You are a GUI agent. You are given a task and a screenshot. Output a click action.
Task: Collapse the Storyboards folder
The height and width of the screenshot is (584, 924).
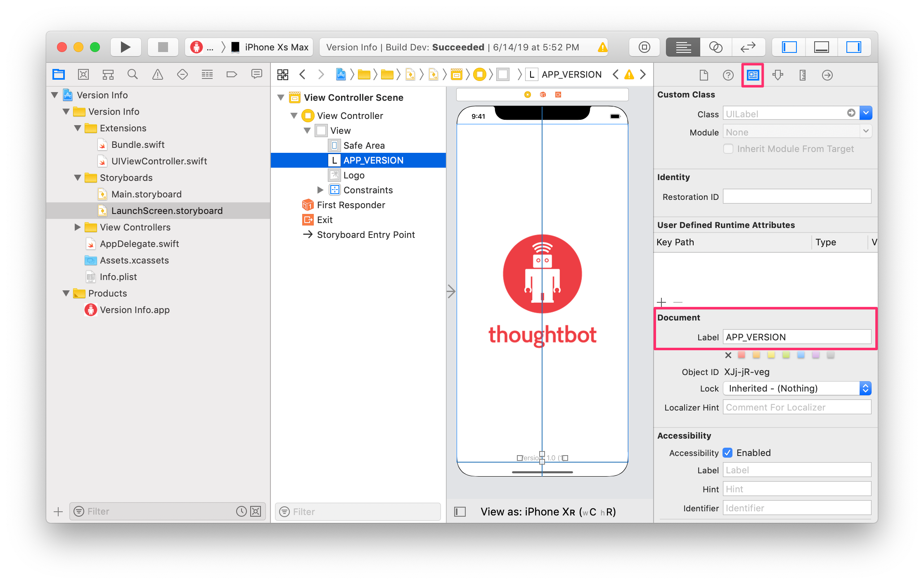tap(78, 178)
